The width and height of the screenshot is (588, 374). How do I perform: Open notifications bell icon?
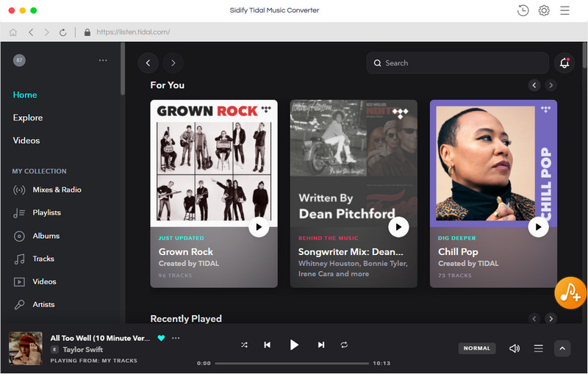(564, 63)
